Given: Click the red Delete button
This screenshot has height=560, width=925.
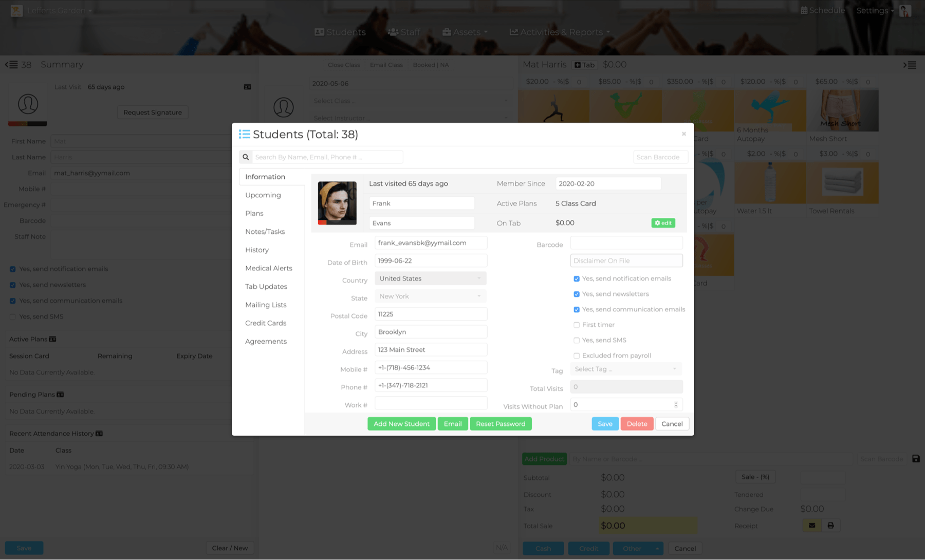Looking at the screenshot, I should click(637, 424).
